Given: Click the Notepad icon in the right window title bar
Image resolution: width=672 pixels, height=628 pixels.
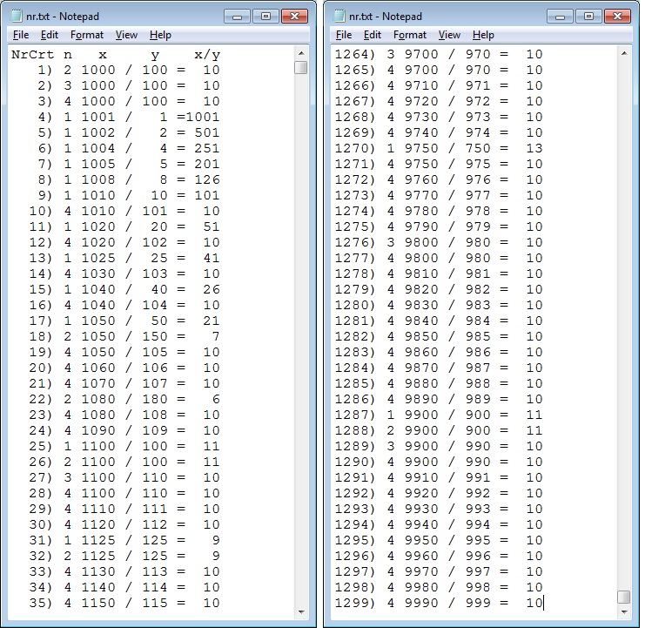Looking at the screenshot, I should [x=339, y=17].
